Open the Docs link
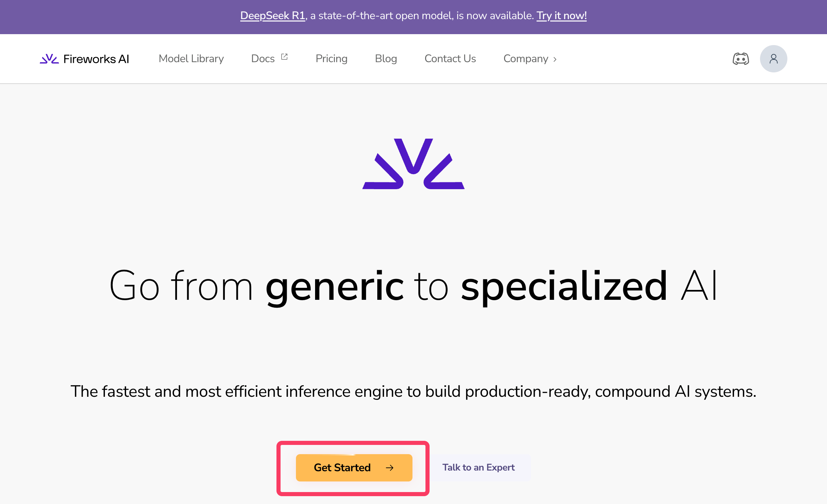This screenshot has width=827, height=504. [x=263, y=59]
